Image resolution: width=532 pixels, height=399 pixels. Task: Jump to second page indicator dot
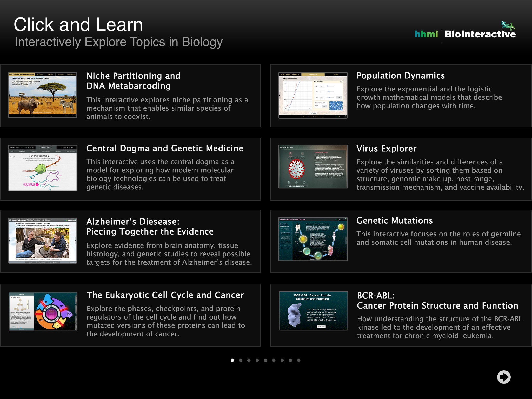click(241, 360)
